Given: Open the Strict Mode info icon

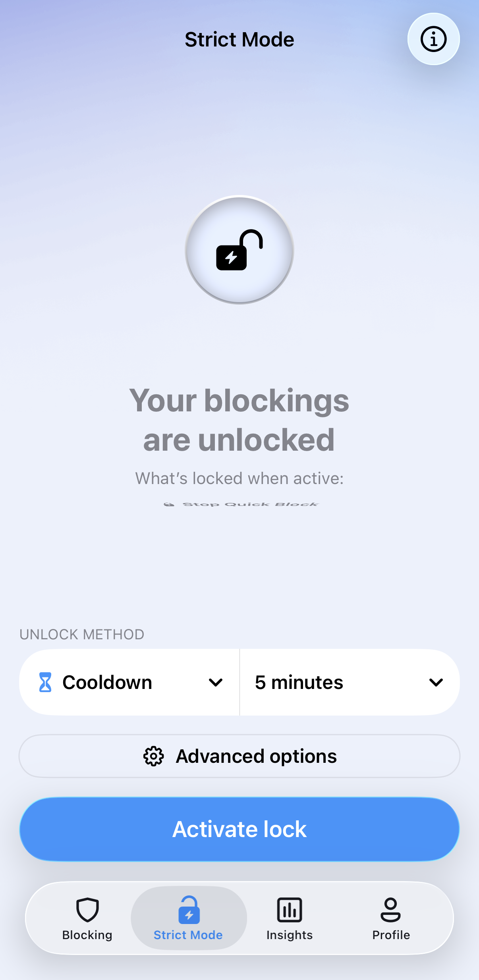Looking at the screenshot, I should [x=433, y=39].
